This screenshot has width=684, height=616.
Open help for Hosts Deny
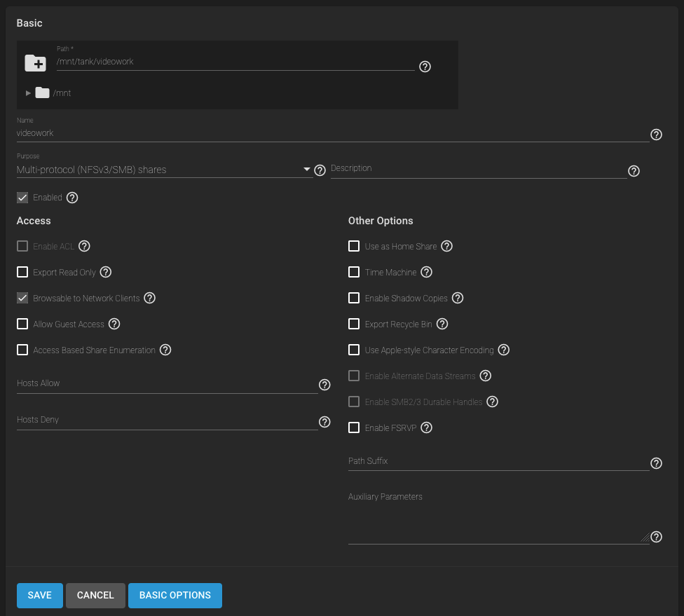(324, 422)
